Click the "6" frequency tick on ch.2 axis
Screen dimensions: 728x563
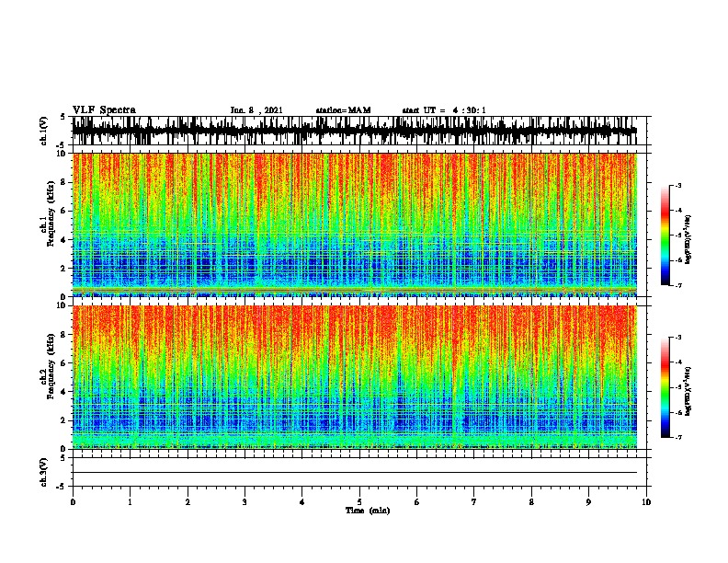click(x=64, y=363)
